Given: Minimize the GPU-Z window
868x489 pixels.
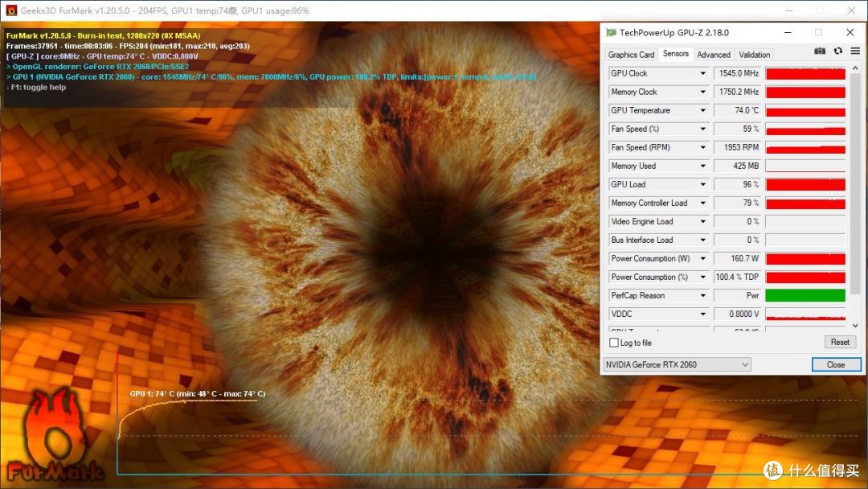Looking at the screenshot, I should 788,33.
